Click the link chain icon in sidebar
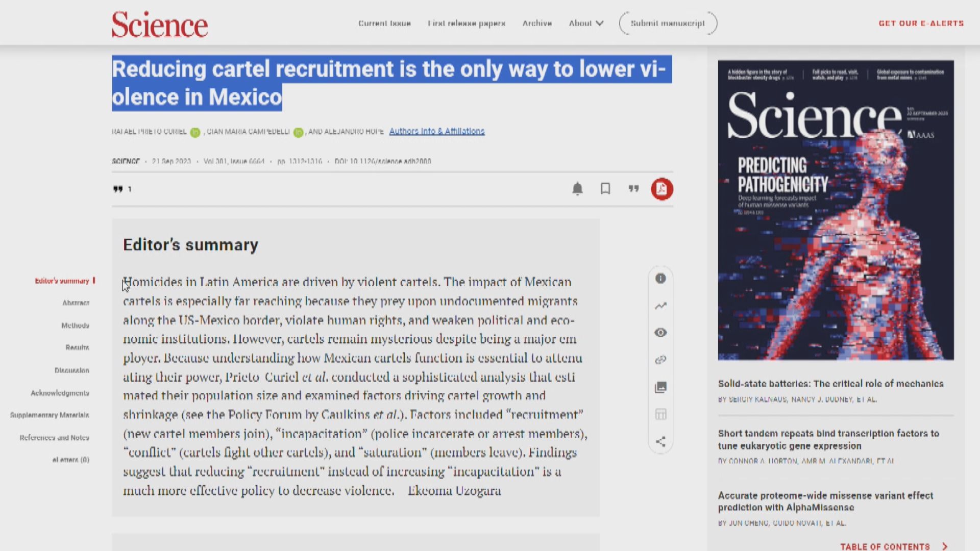Image resolution: width=980 pixels, height=551 pixels. [660, 360]
